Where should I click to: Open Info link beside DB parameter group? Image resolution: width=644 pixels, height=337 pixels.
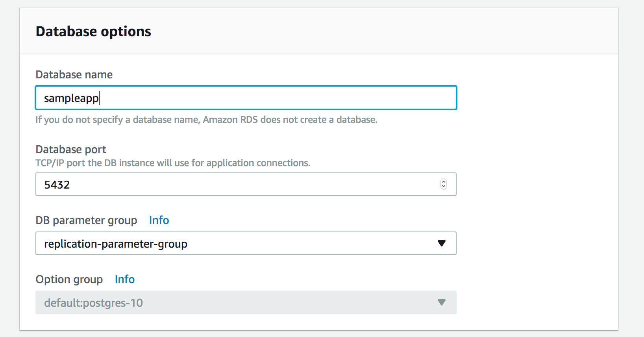(159, 220)
